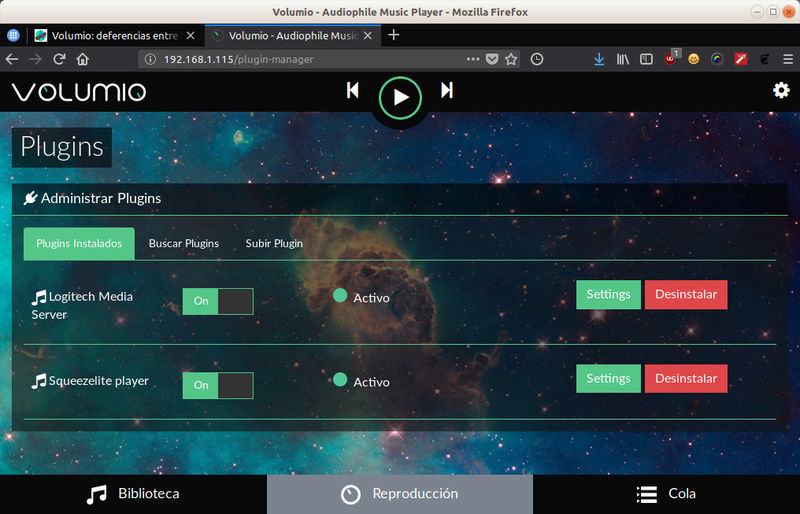Click the pinned tab grid icon
The width and height of the screenshot is (800, 514).
(13, 35)
